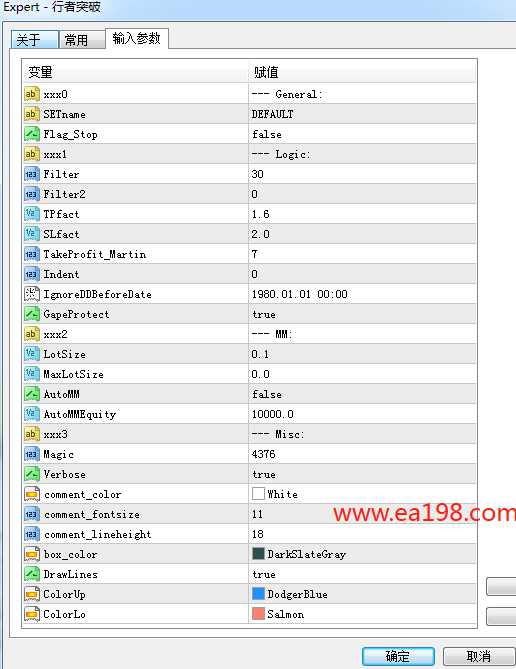Click the string icon next to SETname
This screenshot has width=516, height=669.
[x=31, y=114]
